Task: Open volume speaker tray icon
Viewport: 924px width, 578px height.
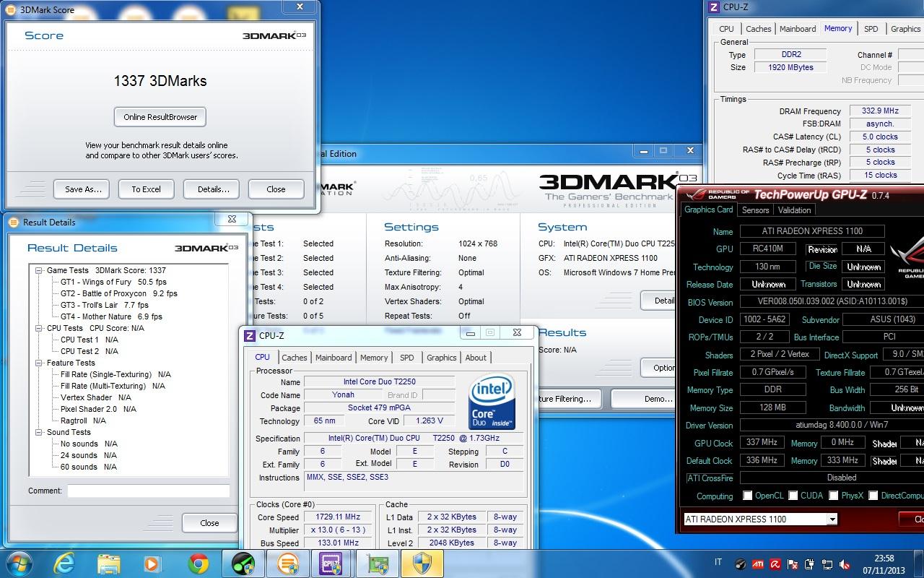Action: pos(845,564)
